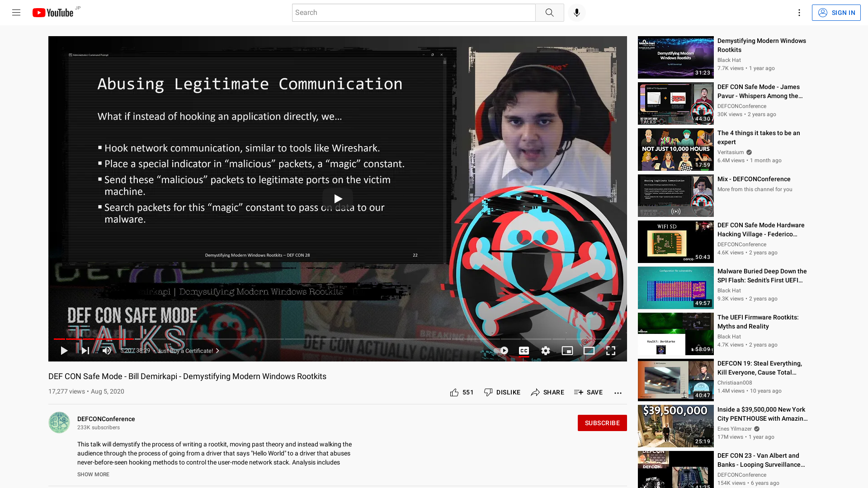Play the video from control bar
The width and height of the screenshot is (868, 488).
(x=64, y=351)
